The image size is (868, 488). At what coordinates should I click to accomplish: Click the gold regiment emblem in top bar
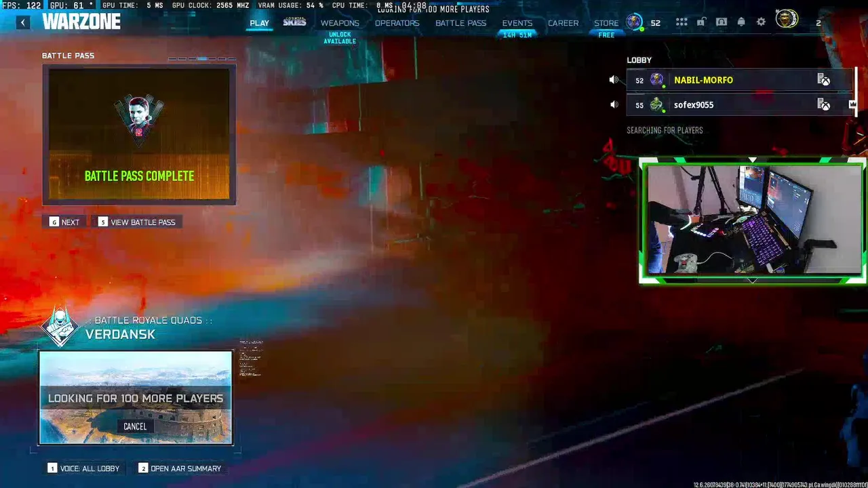(787, 20)
